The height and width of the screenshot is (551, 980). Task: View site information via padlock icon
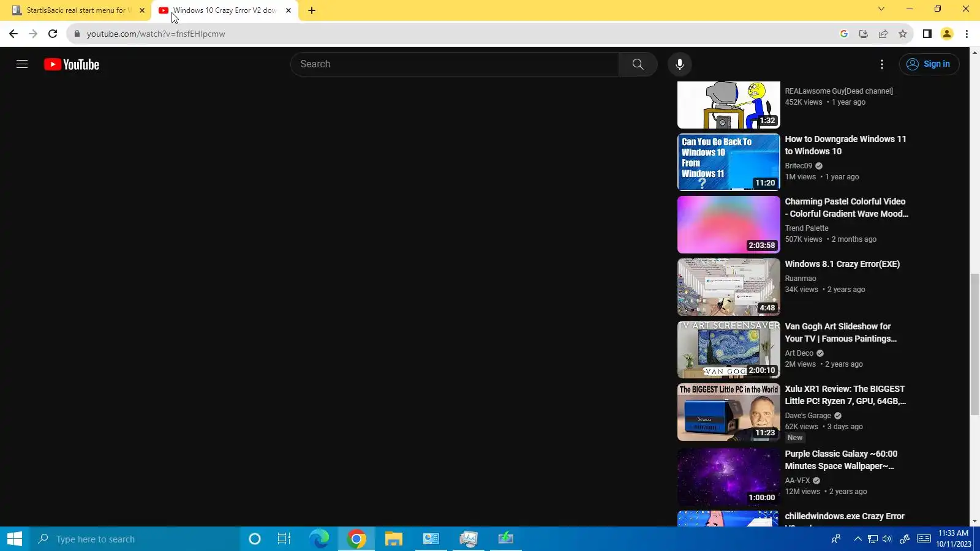pos(77,34)
